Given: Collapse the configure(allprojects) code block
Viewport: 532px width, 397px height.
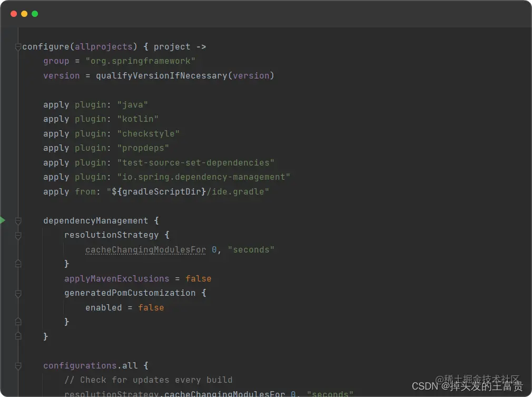Looking at the screenshot, I should tap(18, 47).
